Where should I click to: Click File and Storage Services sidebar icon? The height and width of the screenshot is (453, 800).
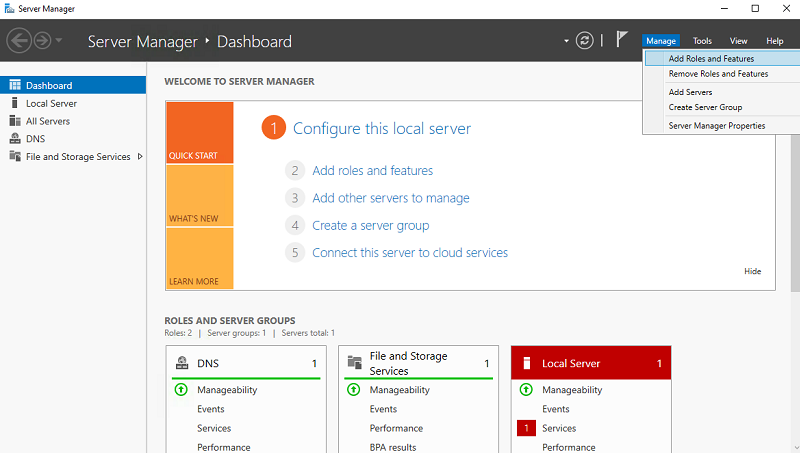pyautogui.click(x=15, y=156)
